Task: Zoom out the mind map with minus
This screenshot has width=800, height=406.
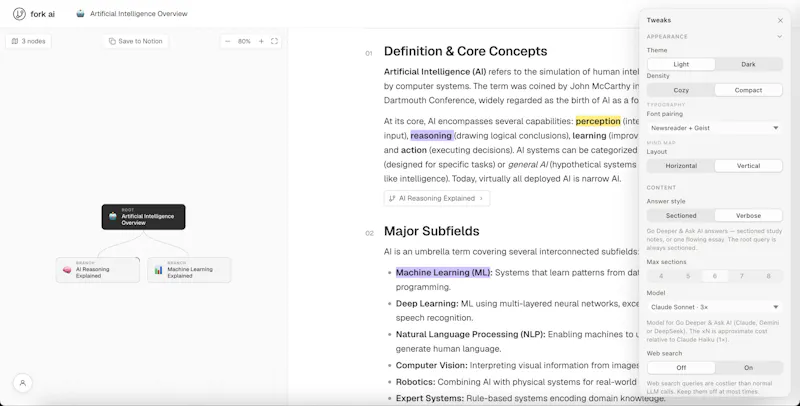Action: (228, 41)
